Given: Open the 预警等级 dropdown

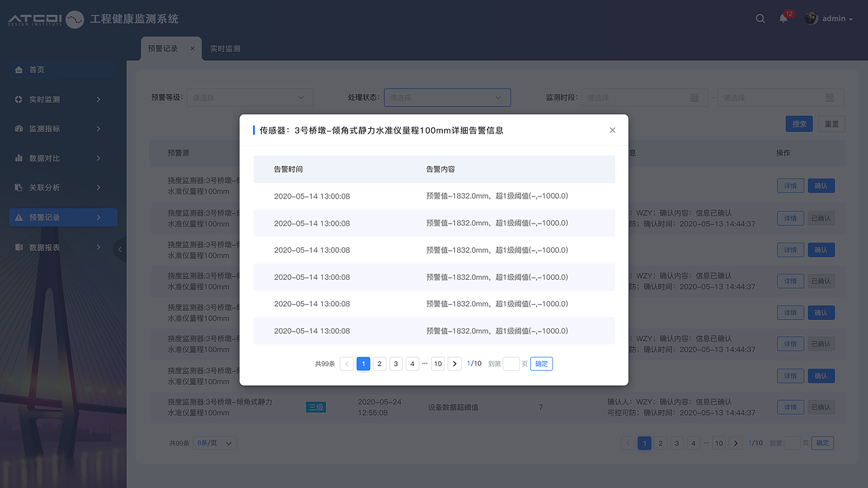Looking at the screenshot, I should coord(250,98).
